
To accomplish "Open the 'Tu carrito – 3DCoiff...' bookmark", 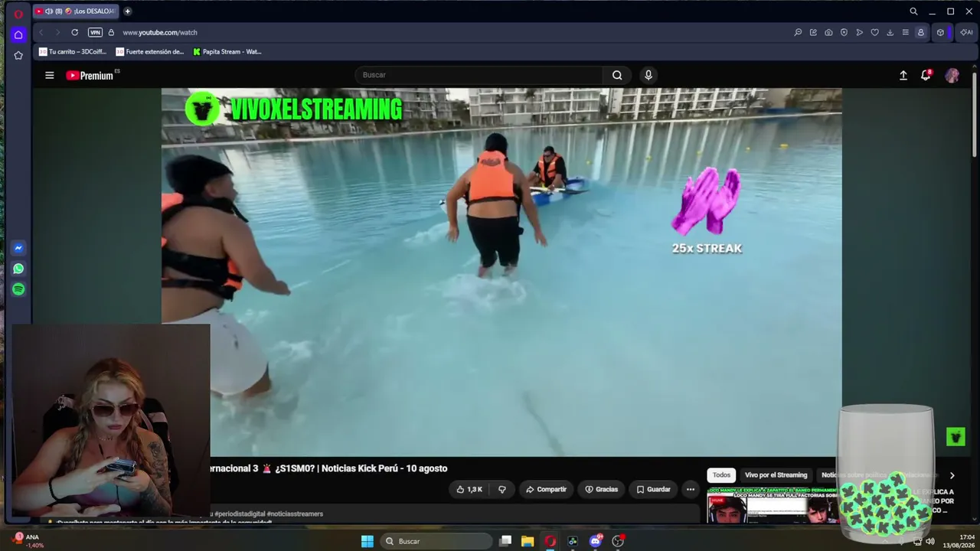I will 73,52.
